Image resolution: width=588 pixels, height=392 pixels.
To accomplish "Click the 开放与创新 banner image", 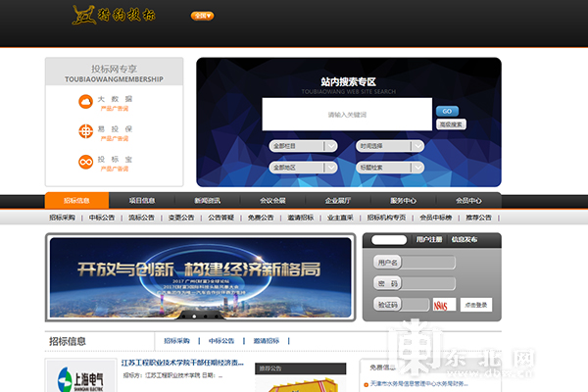I will tap(200, 277).
